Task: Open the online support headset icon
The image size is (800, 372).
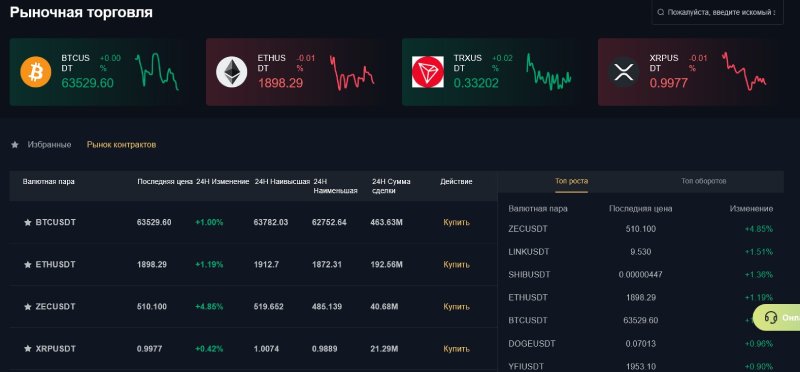Action: click(770, 318)
